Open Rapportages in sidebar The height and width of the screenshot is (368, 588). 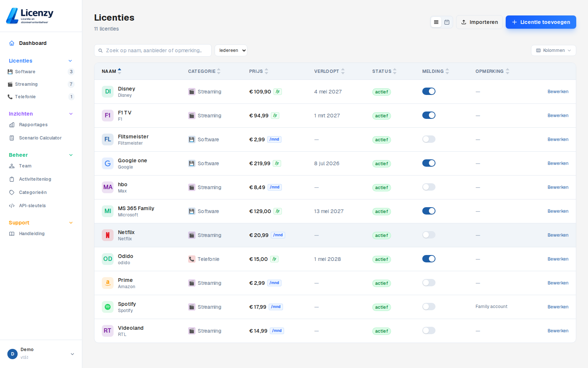click(x=33, y=125)
